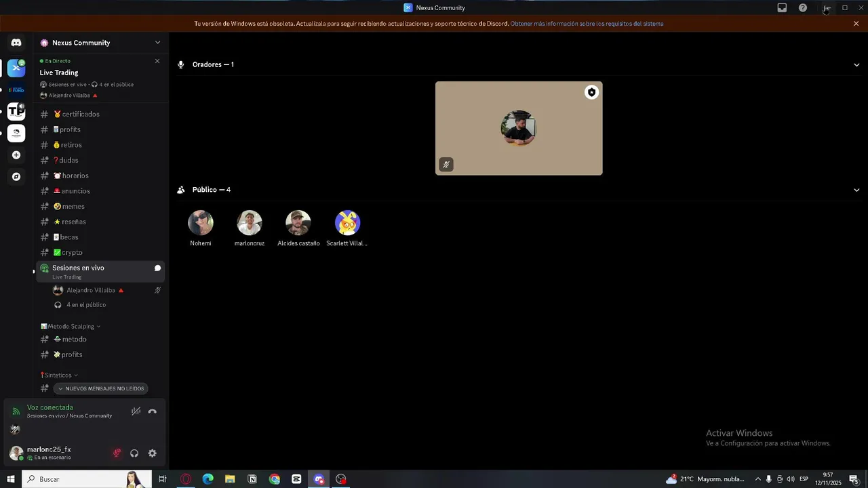Open the FUND server icon
The height and width of the screenshot is (488, 868).
(16, 89)
